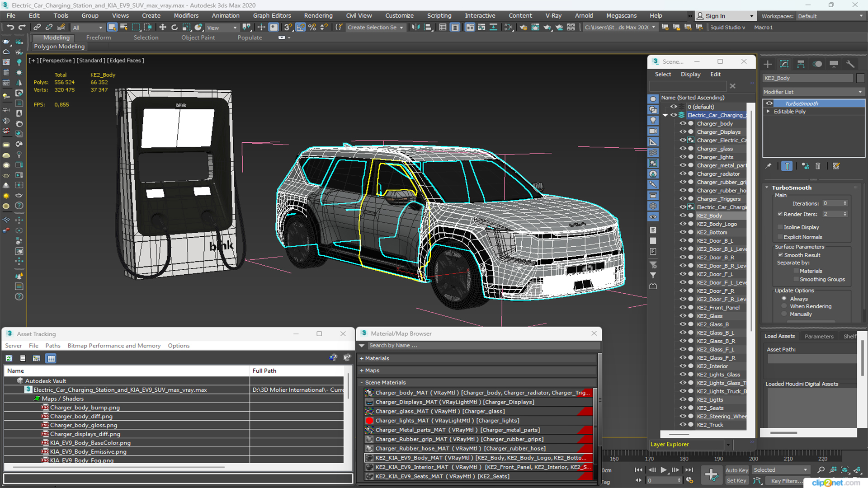Image resolution: width=868 pixels, height=488 pixels.
Task: Enable the Isoline Display checkbox
Action: point(780,227)
